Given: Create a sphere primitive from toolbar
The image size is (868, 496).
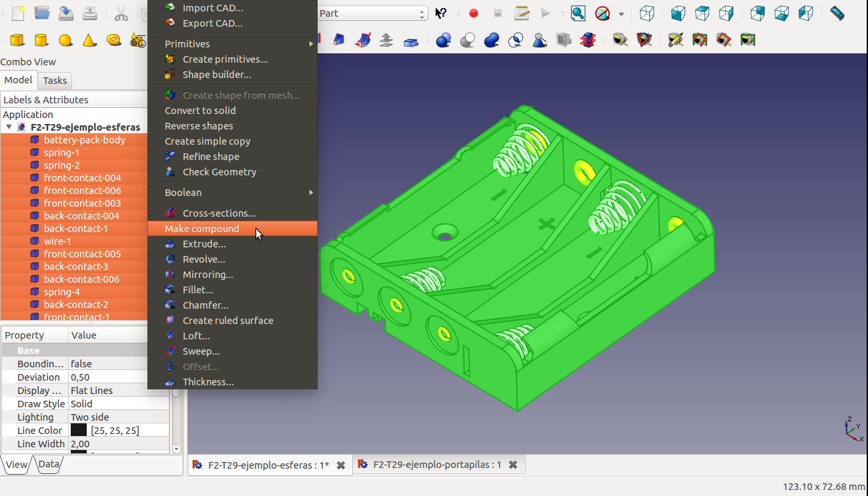Looking at the screenshot, I should 65,40.
